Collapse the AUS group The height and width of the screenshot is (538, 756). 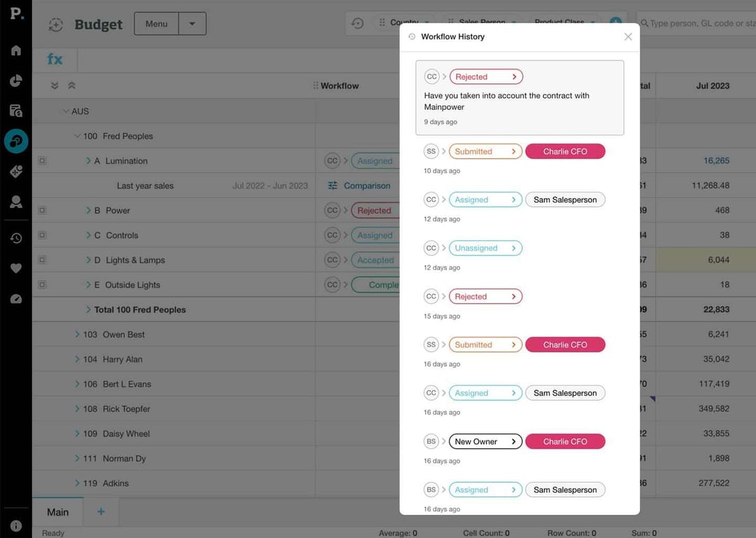(66, 111)
